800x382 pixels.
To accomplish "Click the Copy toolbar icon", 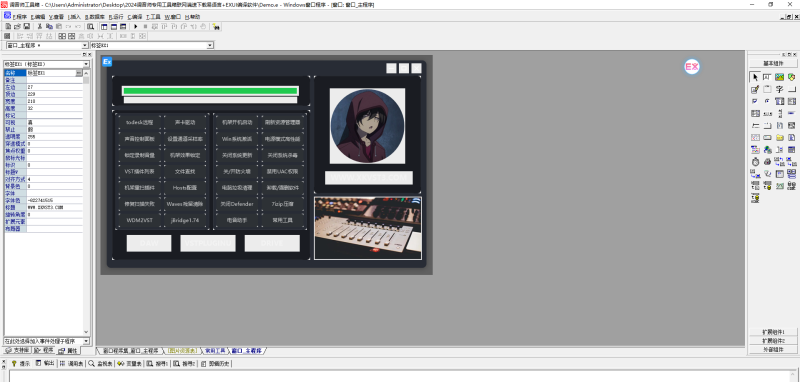I will tap(49, 27).
